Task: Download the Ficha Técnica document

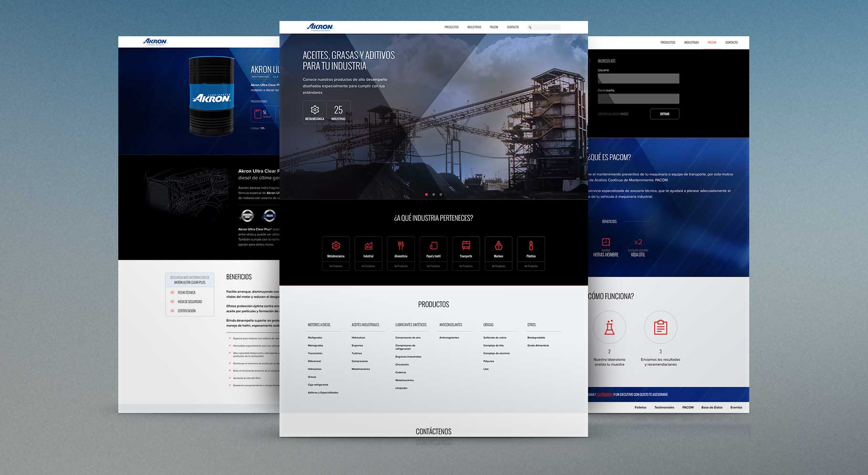Action: 186,292
